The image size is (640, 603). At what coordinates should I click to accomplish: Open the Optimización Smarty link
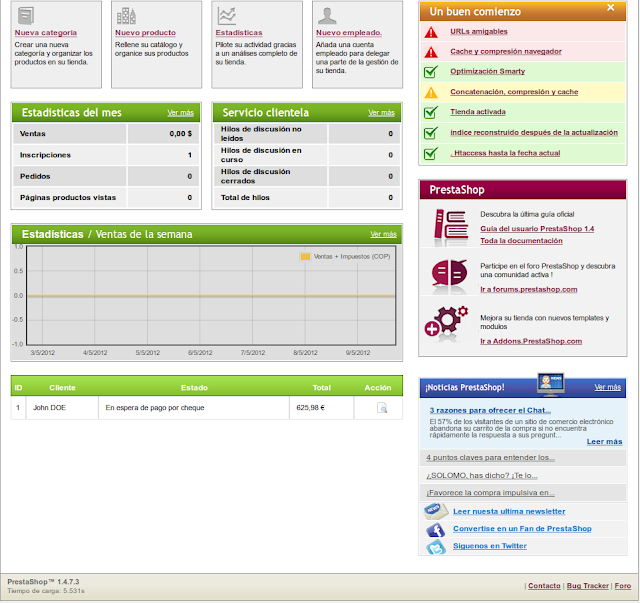coord(487,71)
